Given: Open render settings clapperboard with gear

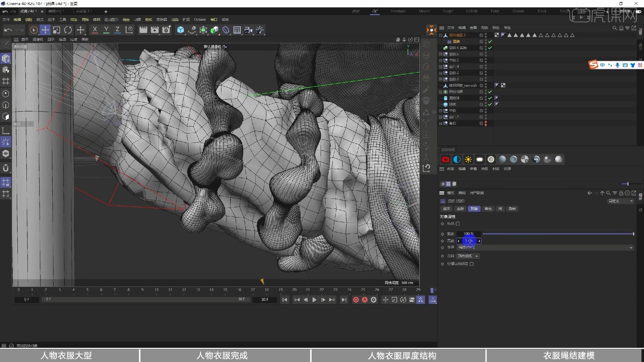Looking at the screenshot, I should (x=166, y=30).
